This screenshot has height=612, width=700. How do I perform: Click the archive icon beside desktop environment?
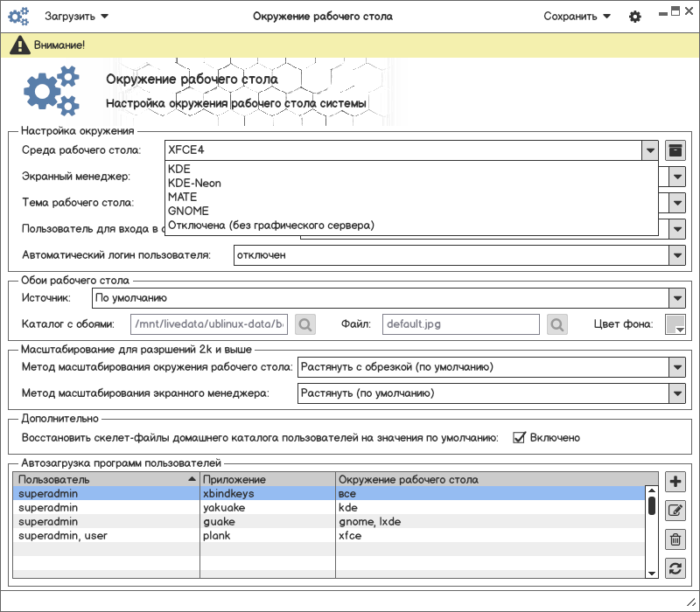[675, 150]
